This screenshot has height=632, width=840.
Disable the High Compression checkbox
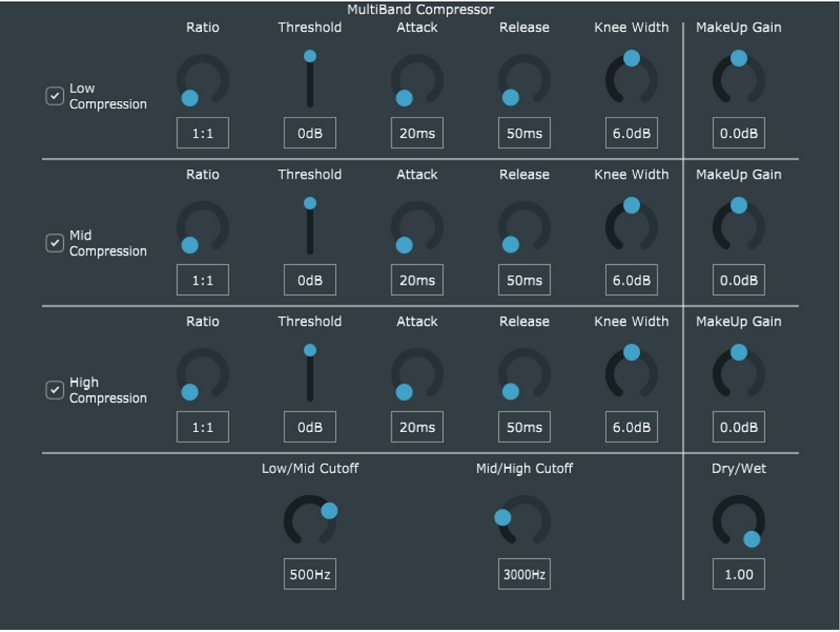[x=54, y=390]
